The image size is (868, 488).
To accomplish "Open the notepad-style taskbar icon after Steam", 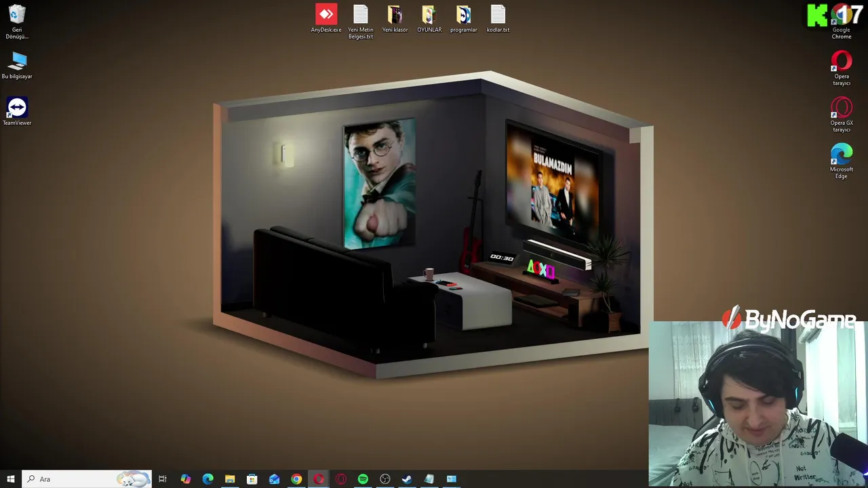I will [x=429, y=479].
